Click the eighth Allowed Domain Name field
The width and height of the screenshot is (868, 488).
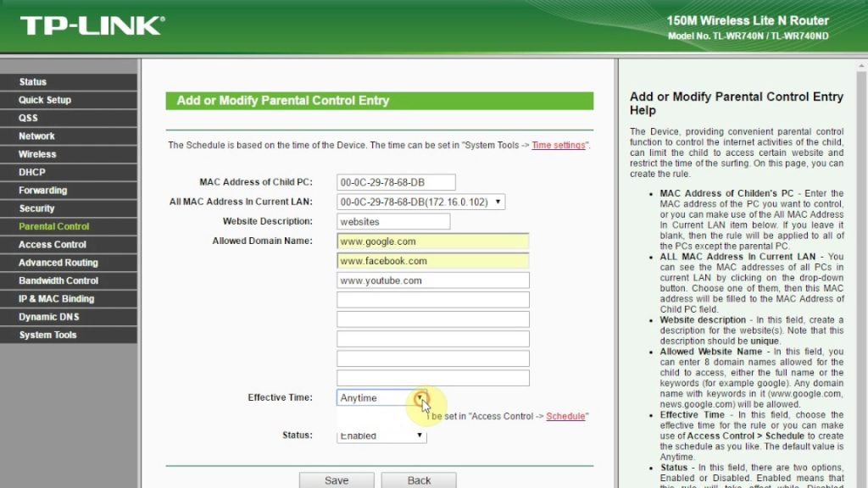click(x=433, y=378)
